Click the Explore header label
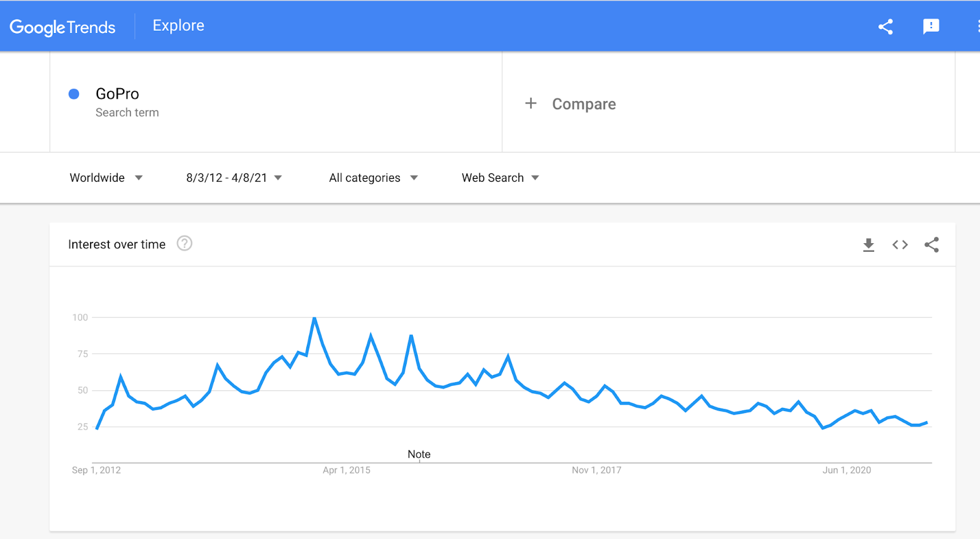The height and width of the screenshot is (539, 980). click(x=178, y=26)
